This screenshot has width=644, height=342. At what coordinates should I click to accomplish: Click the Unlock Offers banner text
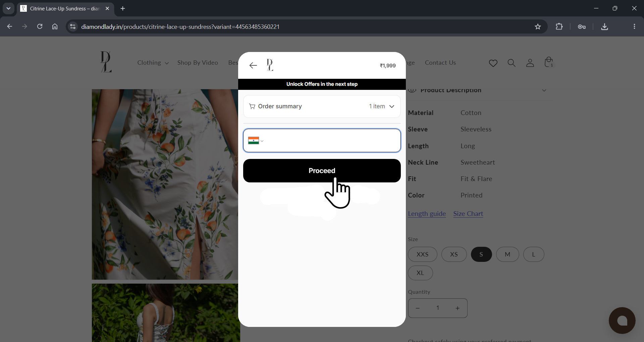pos(322,84)
